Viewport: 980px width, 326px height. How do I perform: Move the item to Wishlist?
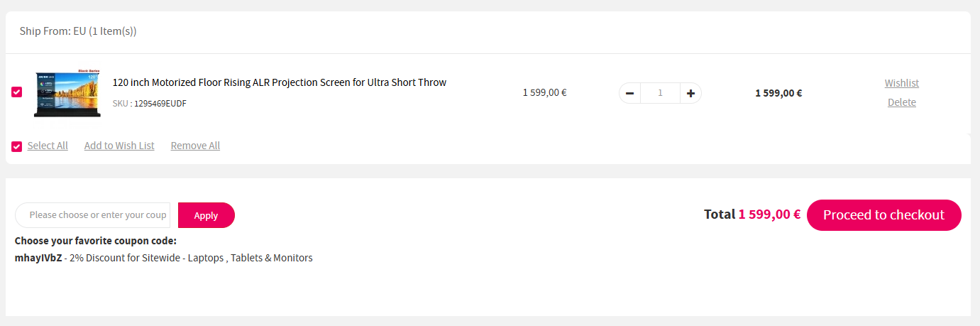(x=901, y=83)
